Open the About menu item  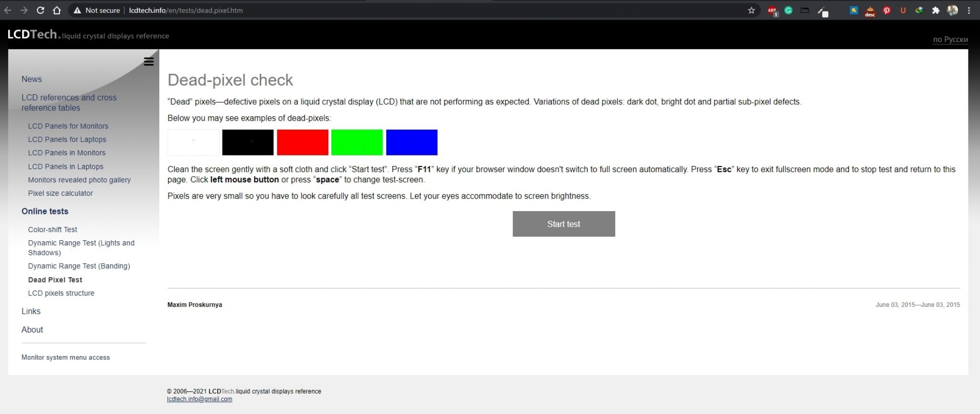coord(32,330)
